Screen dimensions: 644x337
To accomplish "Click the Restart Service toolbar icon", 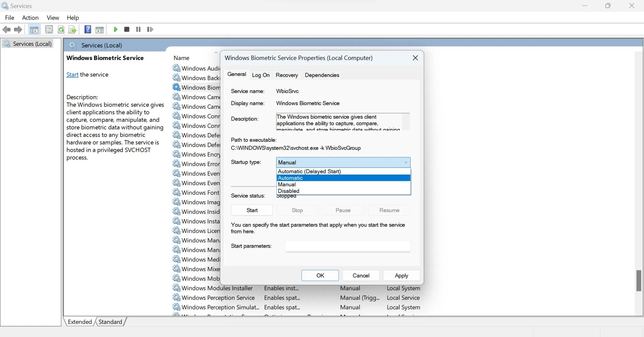I will [x=150, y=29].
